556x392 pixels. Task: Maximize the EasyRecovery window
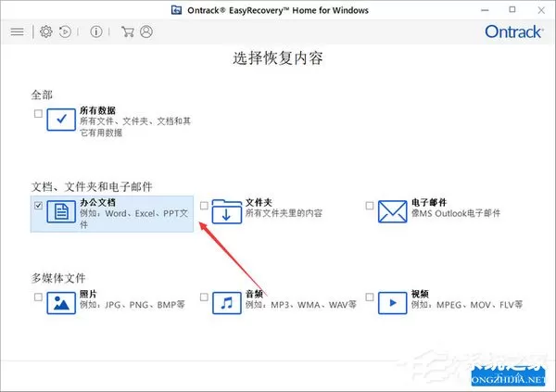(512, 10)
